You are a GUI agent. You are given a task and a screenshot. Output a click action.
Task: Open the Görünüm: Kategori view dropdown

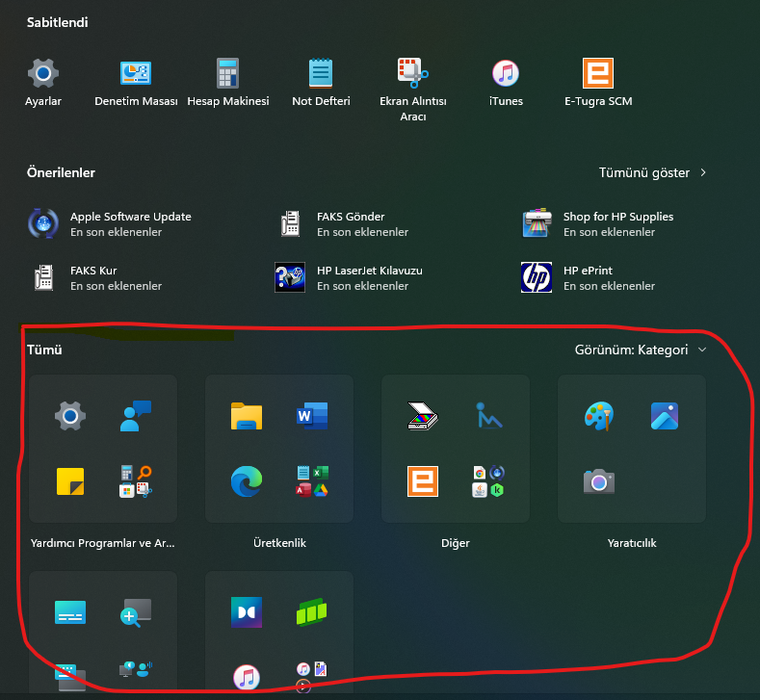click(641, 350)
